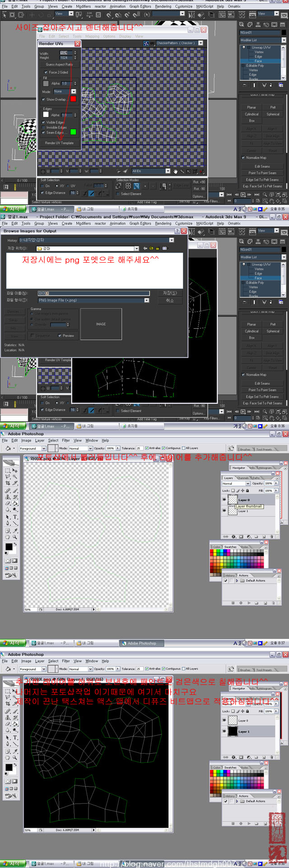Select the Type tool in black-canvas Photoshop window

pos(15,737)
